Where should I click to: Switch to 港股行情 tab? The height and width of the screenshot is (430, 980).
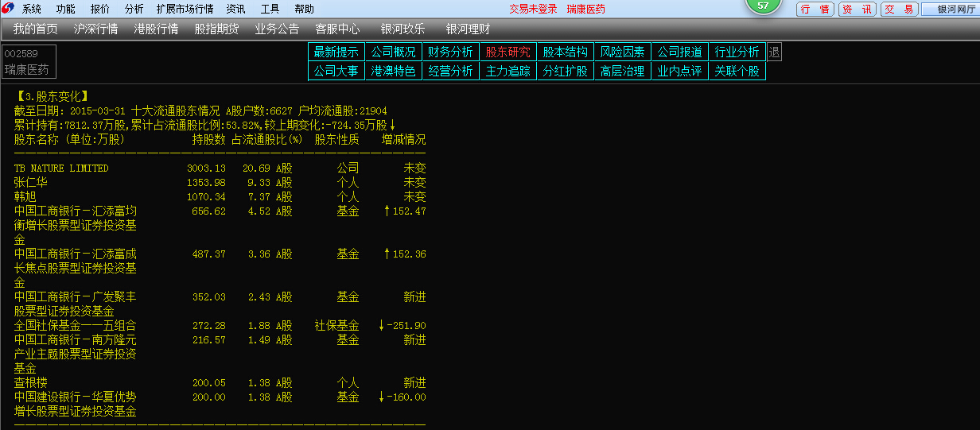point(156,29)
